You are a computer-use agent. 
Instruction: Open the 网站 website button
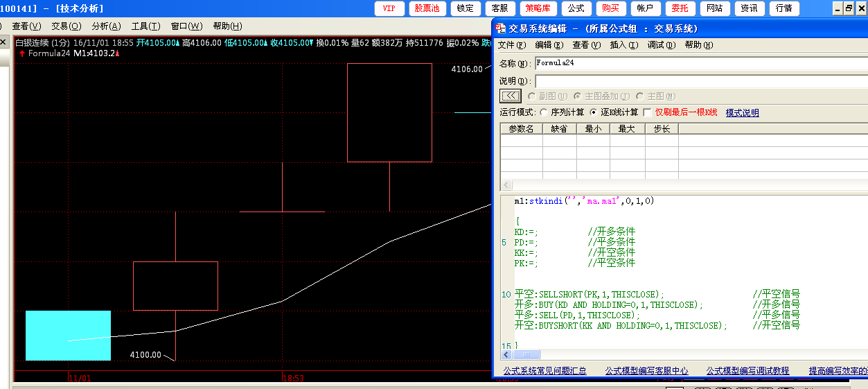(x=714, y=8)
